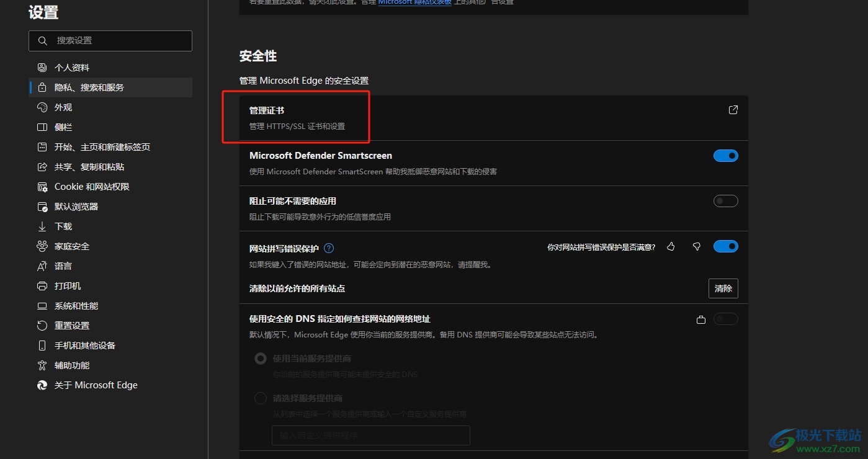
Task: Click the 管理 HTTPS/SSL 证书和设置 description
Action: click(297, 126)
